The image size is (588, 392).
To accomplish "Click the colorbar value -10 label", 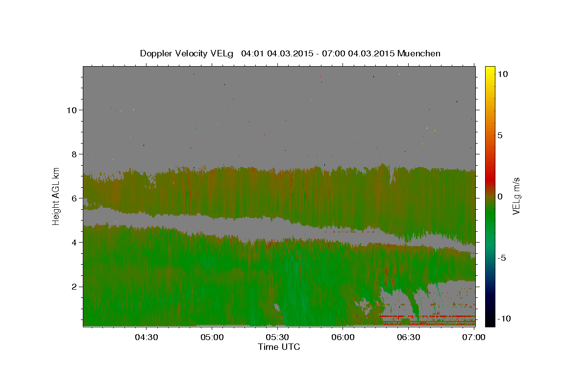I will 504,318.
